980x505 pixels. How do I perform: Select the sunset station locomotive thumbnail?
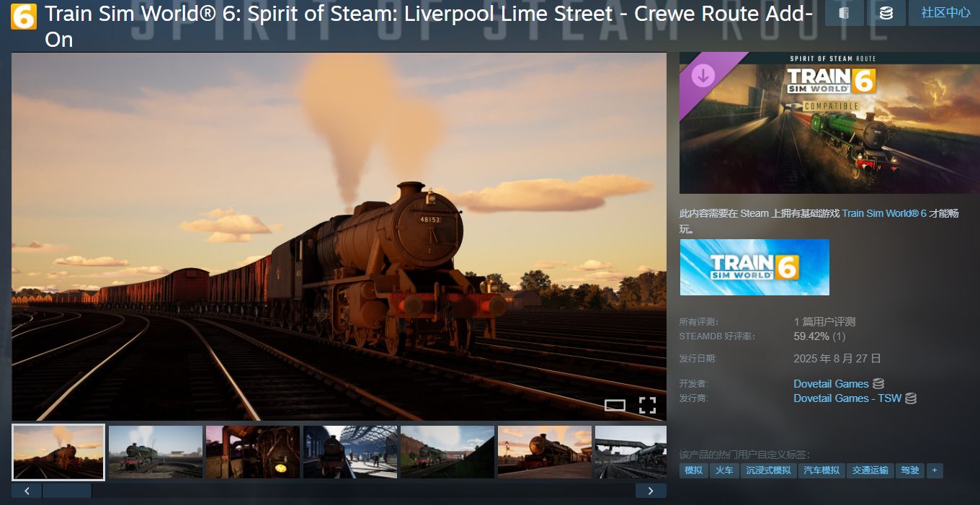click(x=545, y=452)
